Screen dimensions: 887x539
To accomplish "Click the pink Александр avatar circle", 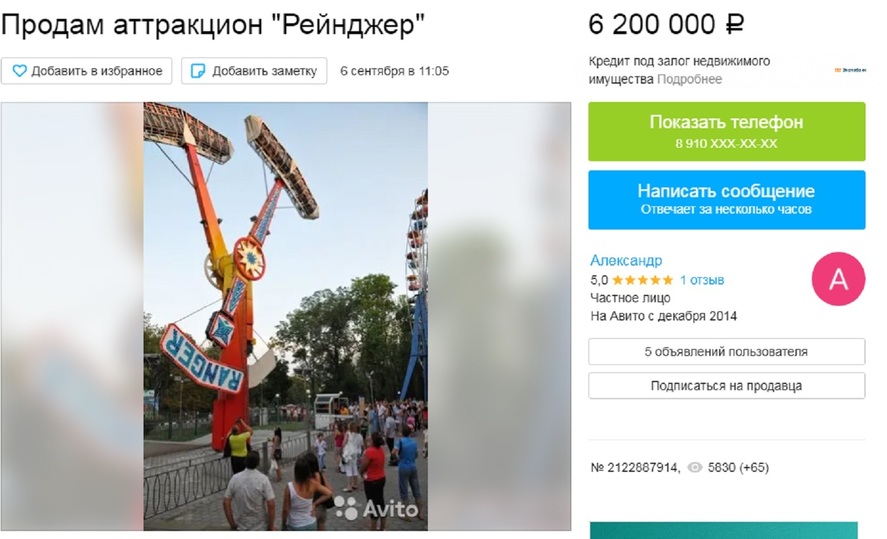I will 838,279.
